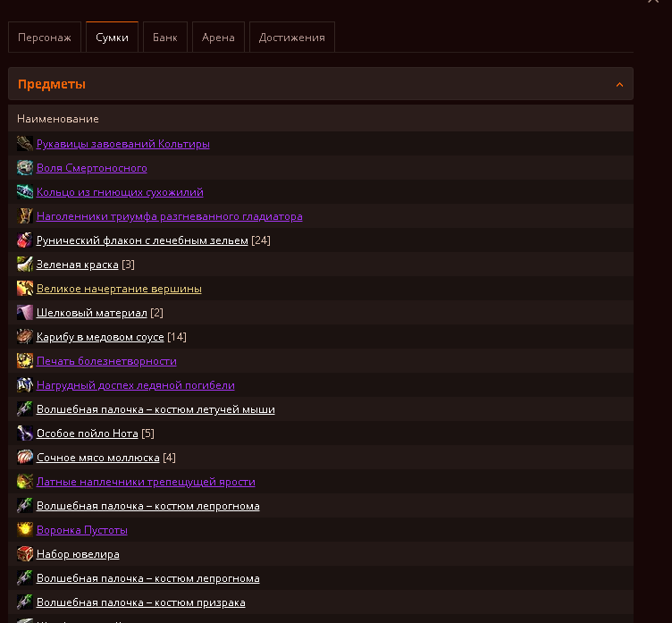Click the Набор ювелира box icon

click(25, 554)
